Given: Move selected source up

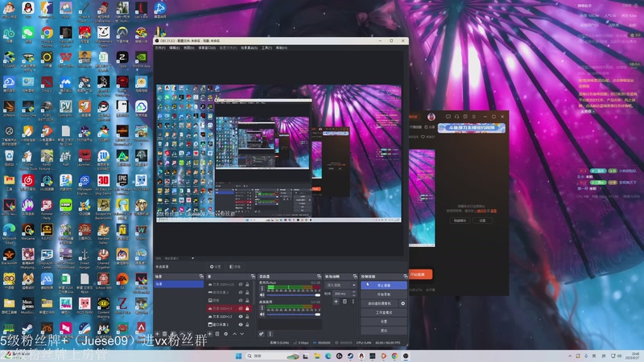Looking at the screenshot, I should point(234,334).
